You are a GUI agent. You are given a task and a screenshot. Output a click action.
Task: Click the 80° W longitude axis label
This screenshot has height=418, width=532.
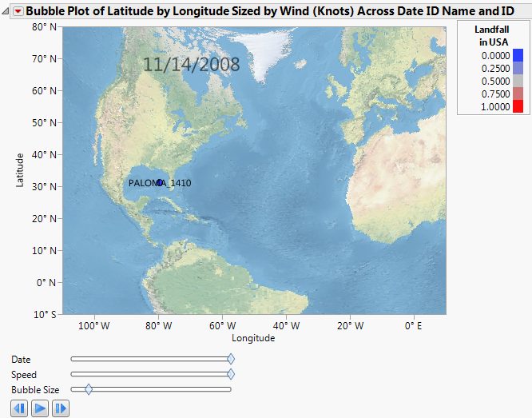coord(158,326)
